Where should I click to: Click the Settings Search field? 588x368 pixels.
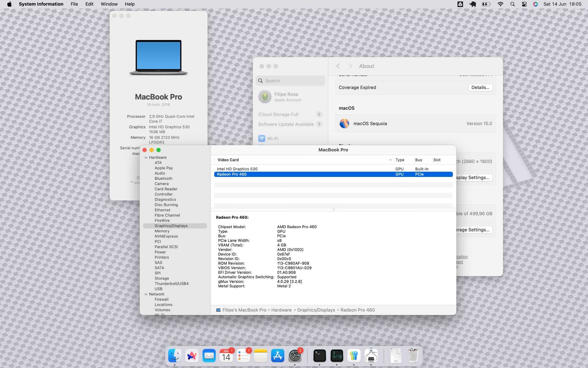click(x=290, y=81)
